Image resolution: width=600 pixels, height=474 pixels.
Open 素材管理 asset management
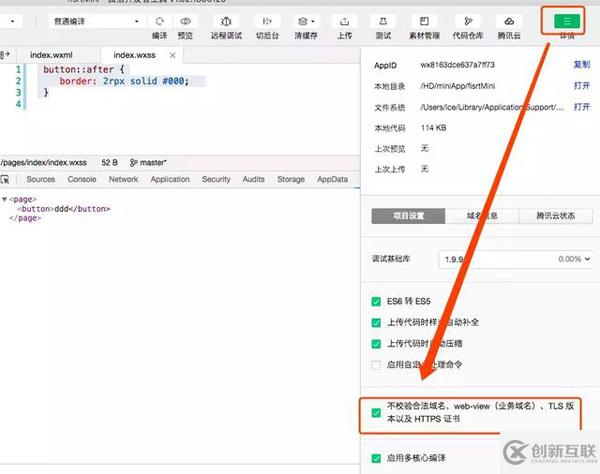(424, 21)
